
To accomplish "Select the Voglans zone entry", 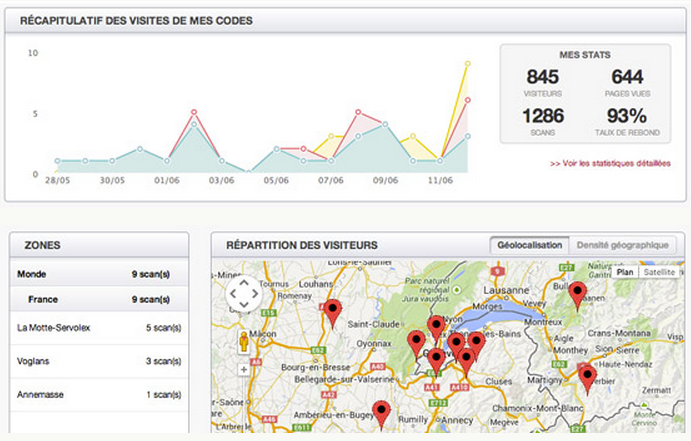I will click(x=98, y=360).
